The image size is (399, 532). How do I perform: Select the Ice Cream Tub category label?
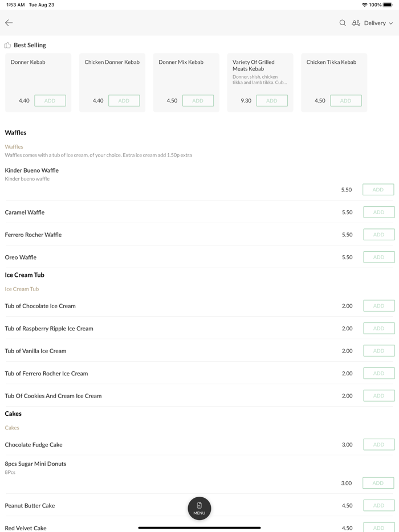click(x=22, y=289)
